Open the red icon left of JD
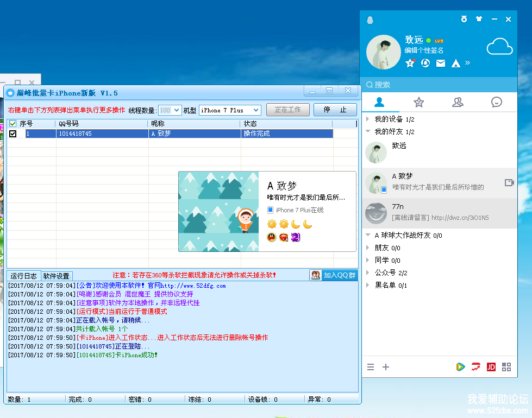 pyautogui.click(x=475, y=367)
